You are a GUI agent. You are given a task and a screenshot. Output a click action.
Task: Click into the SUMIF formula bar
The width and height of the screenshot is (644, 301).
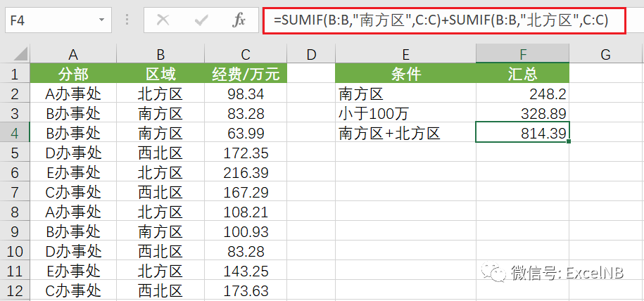pos(444,19)
